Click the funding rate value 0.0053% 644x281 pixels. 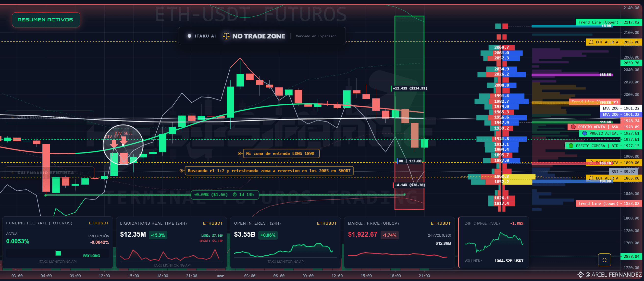(18, 241)
